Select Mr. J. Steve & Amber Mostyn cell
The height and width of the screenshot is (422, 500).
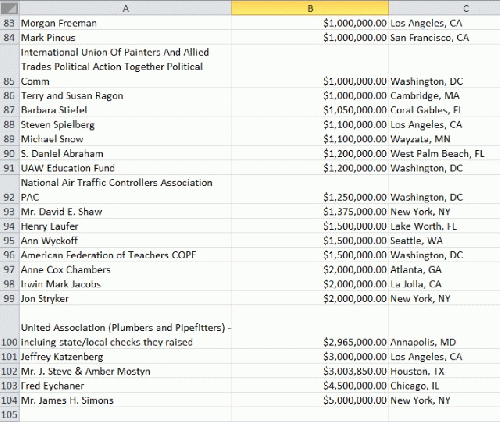pyautogui.click(x=126, y=371)
